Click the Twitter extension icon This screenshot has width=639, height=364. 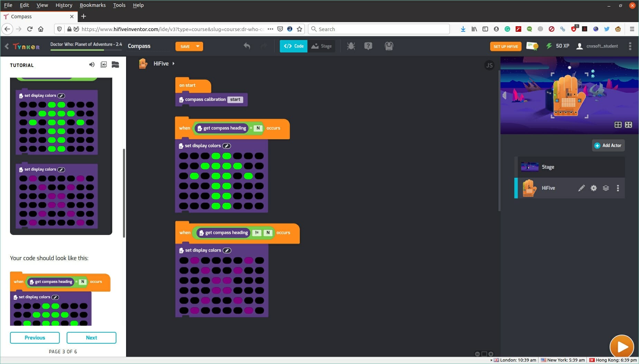[x=607, y=29]
